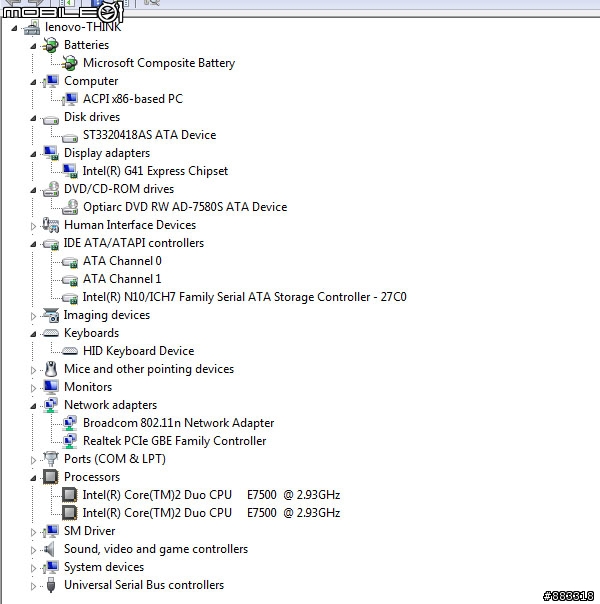Expand the Universal Serial Bus controllers branch

(x=34, y=586)
